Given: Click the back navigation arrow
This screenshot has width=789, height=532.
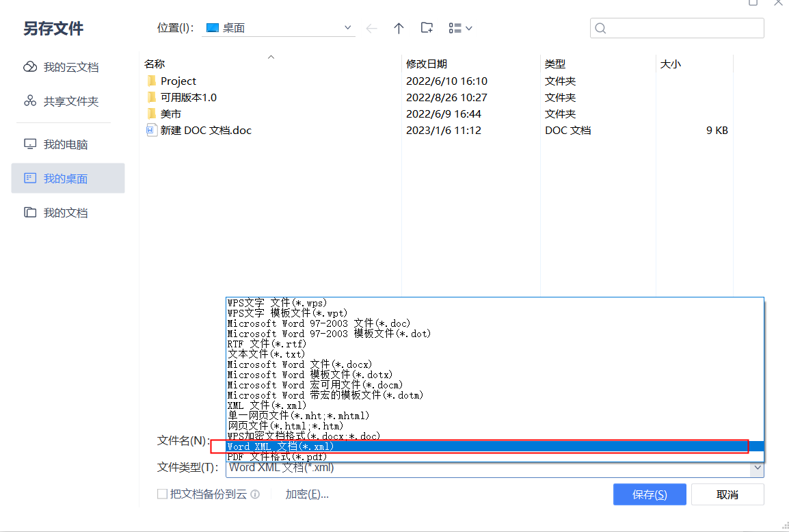Looking at the screenshot, I should [371, 28].
